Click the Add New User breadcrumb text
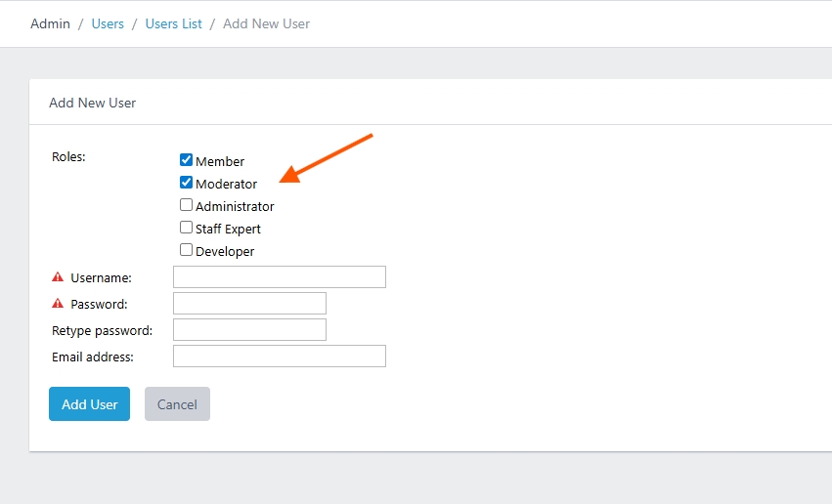 coord(266,23)
